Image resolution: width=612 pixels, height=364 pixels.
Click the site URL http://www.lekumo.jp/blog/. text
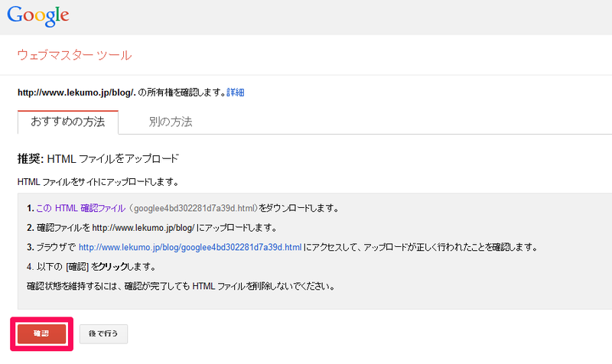[76, 93]
